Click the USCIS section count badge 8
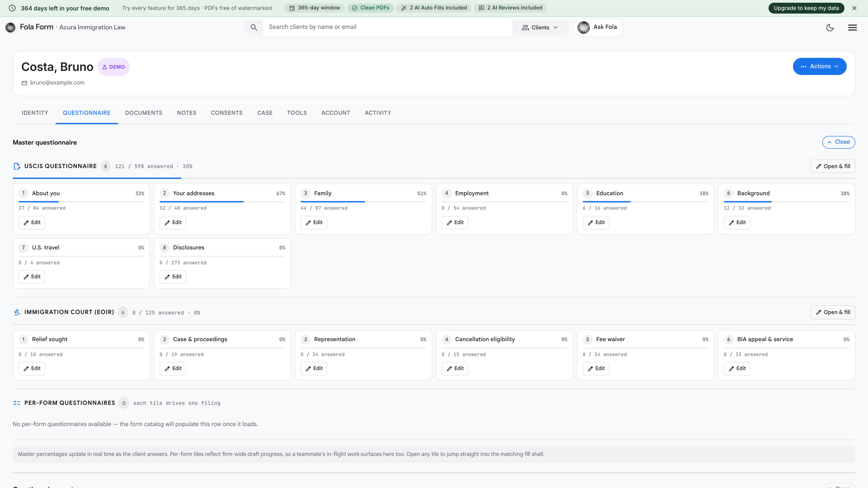868x488 pixels. pos(106,166)
